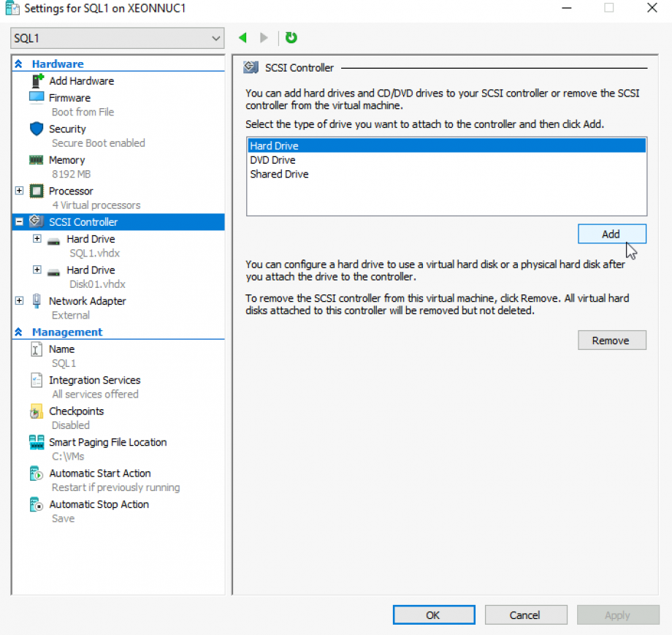The height and width of the screenshot is (635, 672).
Task: Select the Memory chip icon
Action: (37, 160)
